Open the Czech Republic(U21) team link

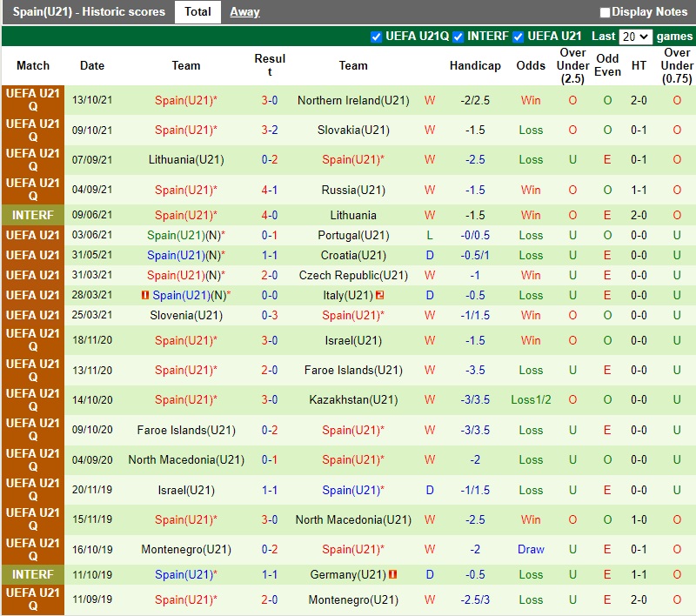pyautogui.click(x=353, y=275)
